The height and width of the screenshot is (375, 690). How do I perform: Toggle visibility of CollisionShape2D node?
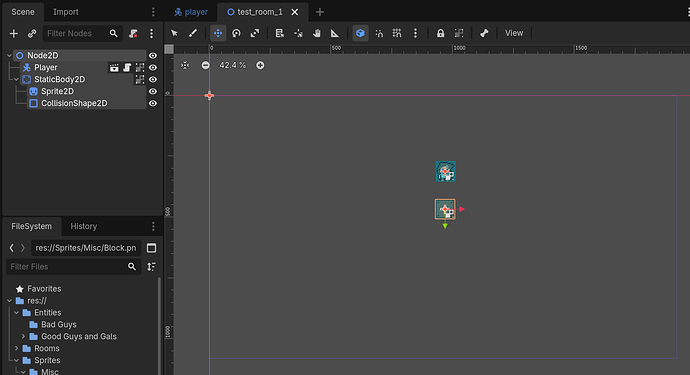pos(153,103)
